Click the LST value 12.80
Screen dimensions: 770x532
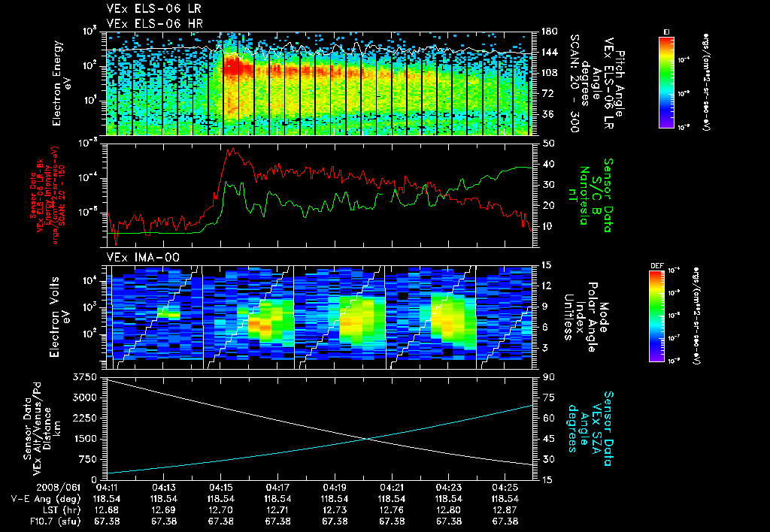click(448, 510)
